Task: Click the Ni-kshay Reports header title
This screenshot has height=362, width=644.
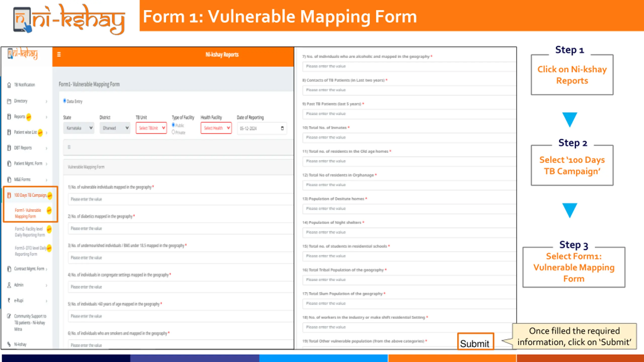Action: pyautogui.click(x=222, y=55)
